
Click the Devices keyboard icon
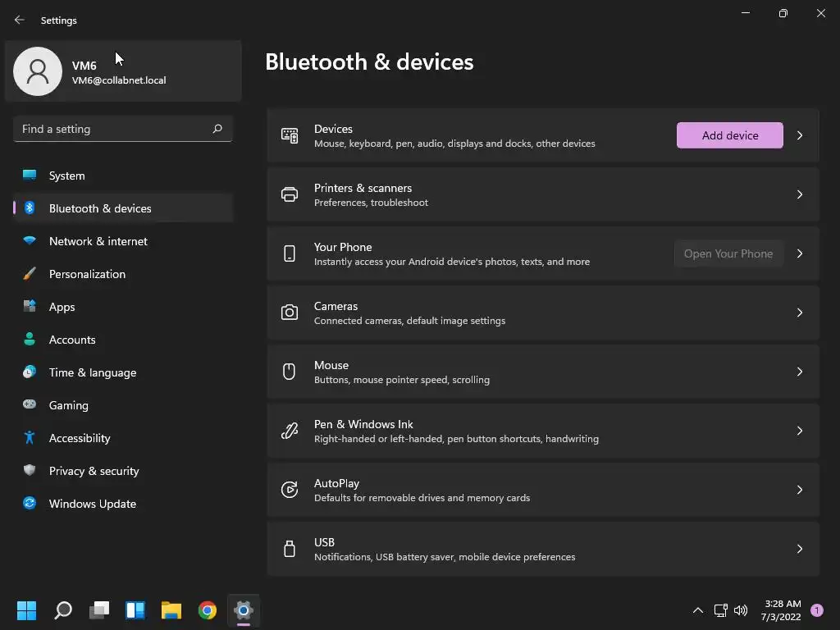click(290, 135)
